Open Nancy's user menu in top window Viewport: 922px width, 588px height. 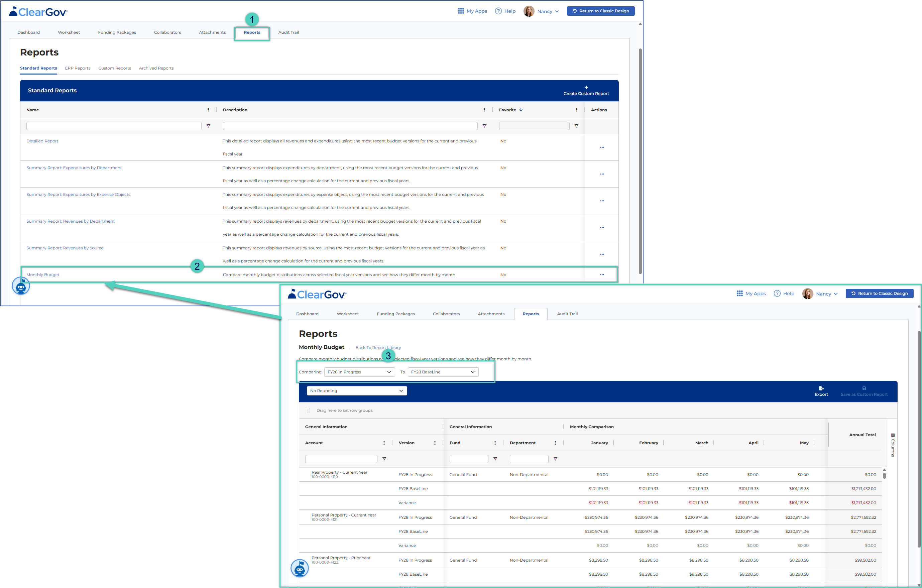pyautogui.click(x=541, y=11)
